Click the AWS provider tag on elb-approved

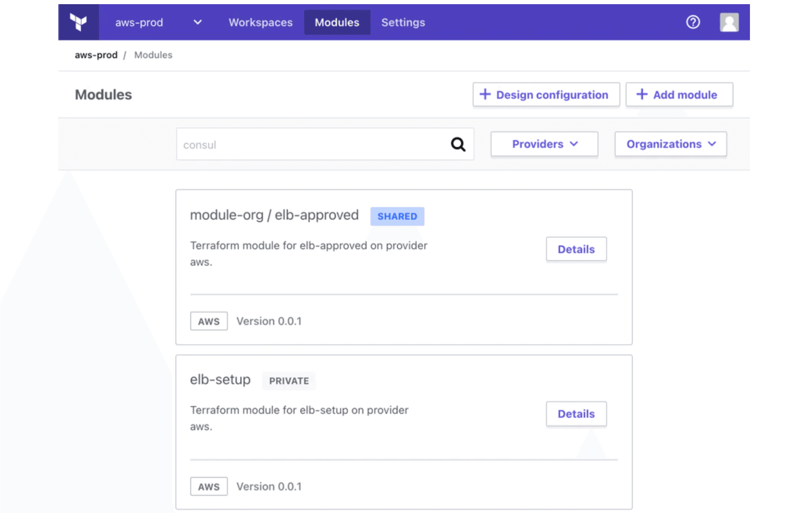point(208,321)
